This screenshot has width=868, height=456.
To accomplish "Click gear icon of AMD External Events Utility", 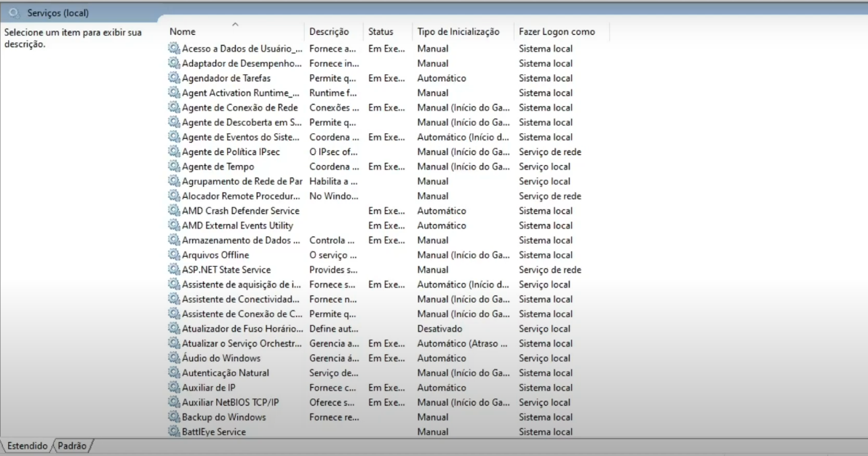I will 174,225.
